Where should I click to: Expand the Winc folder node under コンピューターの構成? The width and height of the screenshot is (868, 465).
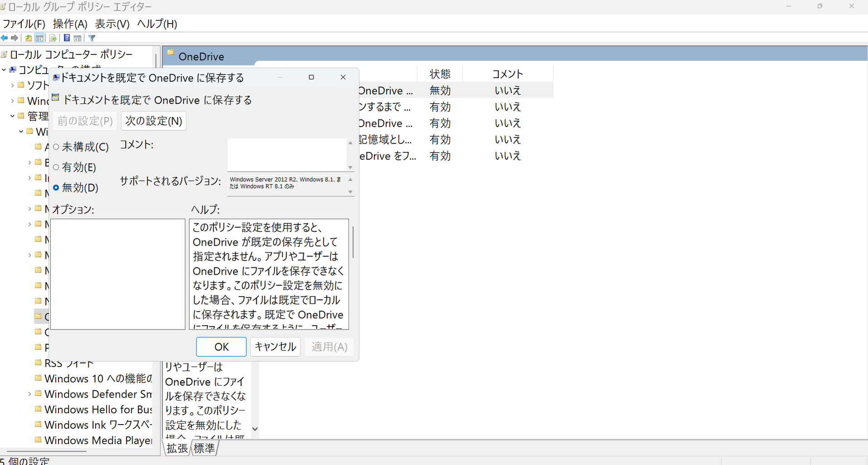click(x=12, y=101)
